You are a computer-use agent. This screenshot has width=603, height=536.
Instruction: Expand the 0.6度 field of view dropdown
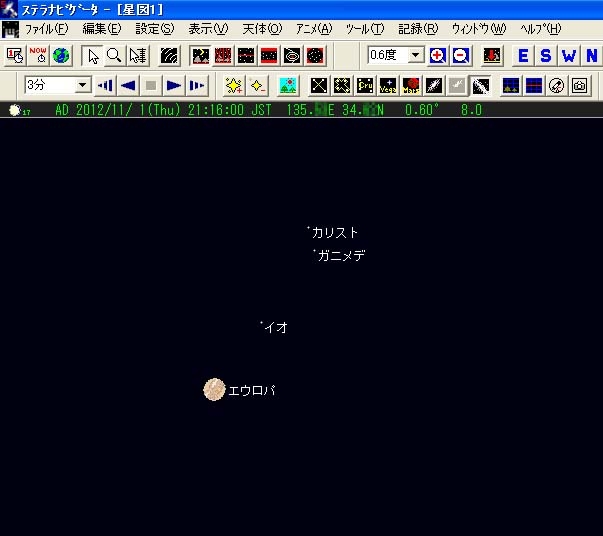pos(415,55)
